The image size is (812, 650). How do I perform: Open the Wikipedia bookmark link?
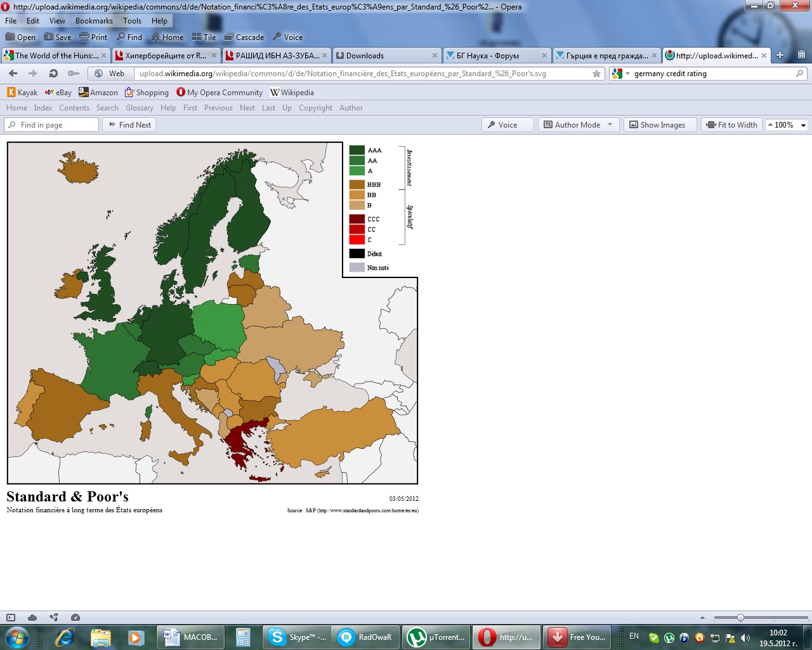coord(292,93)
